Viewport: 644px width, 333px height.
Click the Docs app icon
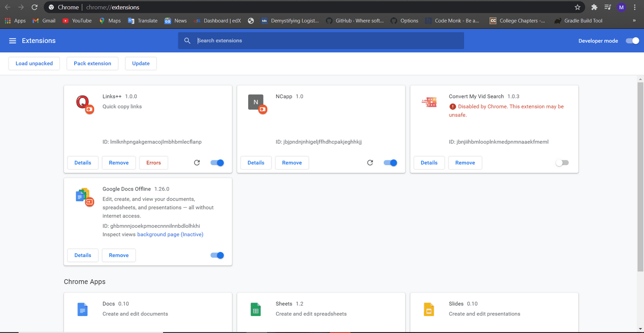click(x=82, y=309)
